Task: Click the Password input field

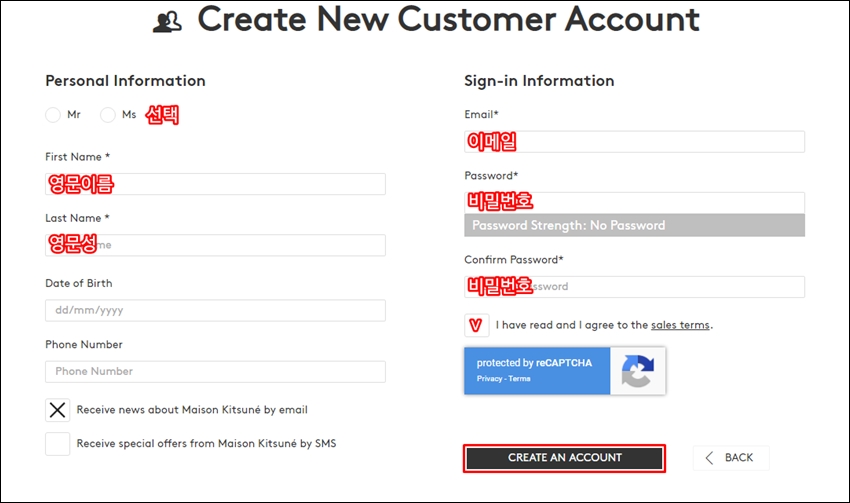Action: 634,203
